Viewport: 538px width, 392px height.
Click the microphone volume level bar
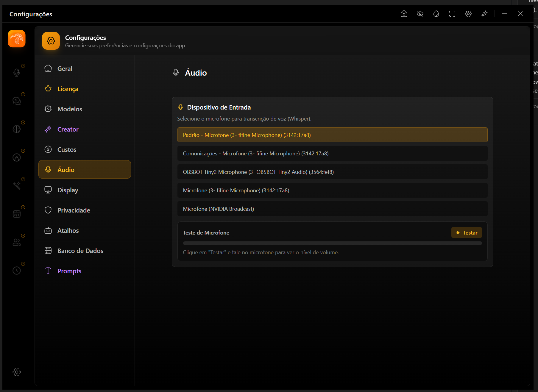[x=332, y=243]
